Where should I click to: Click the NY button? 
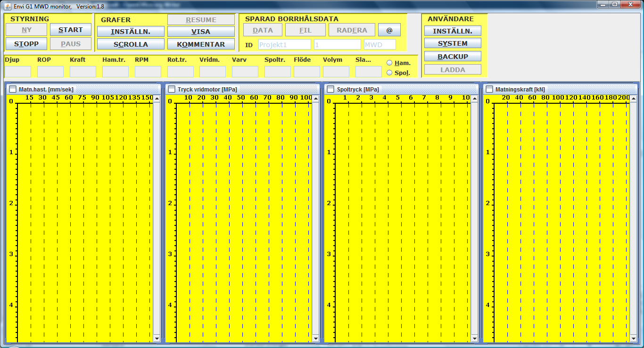[x=26, y=30]
